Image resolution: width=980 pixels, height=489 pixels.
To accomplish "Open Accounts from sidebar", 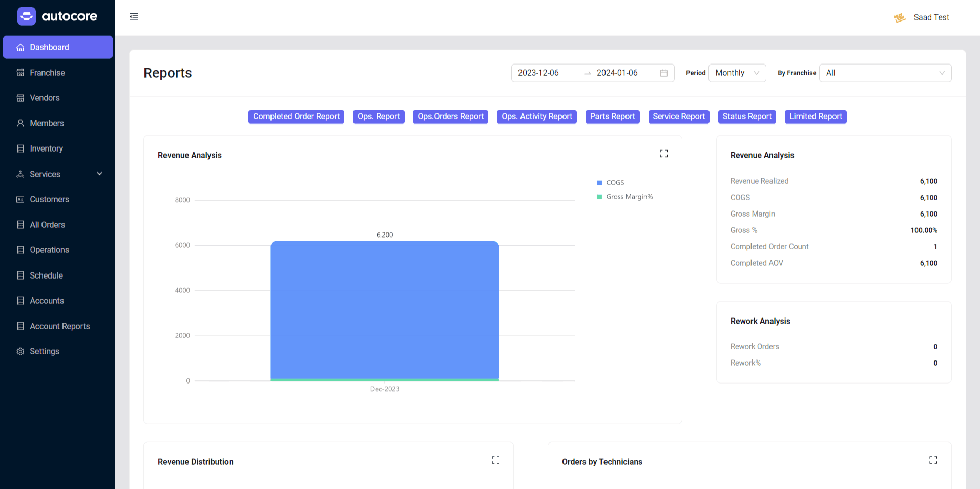I will [58, 301].
